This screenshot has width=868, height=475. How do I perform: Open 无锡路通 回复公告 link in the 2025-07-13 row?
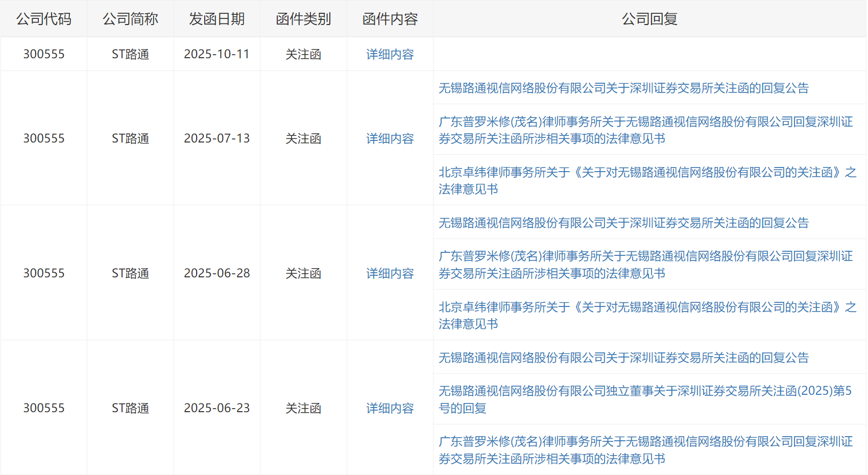click(623, 88)
